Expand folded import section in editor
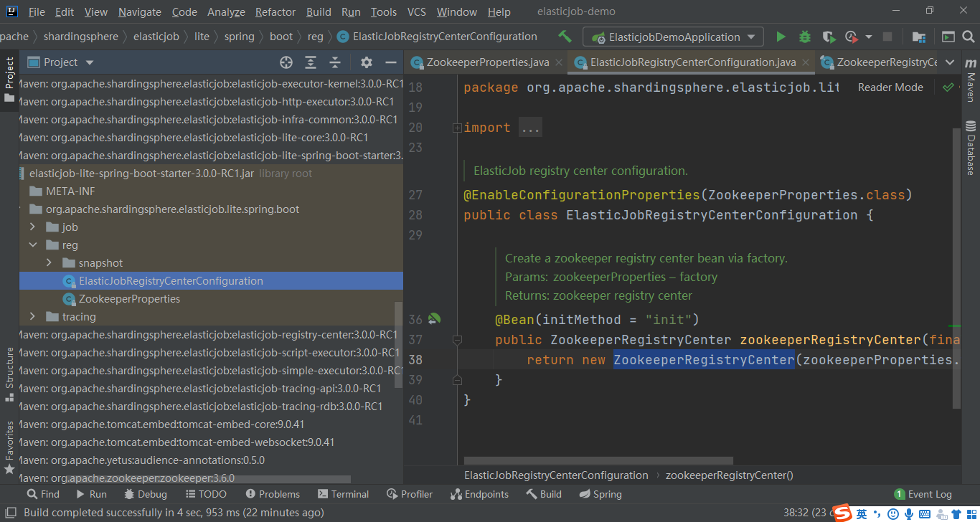 [x=457, y=128]
